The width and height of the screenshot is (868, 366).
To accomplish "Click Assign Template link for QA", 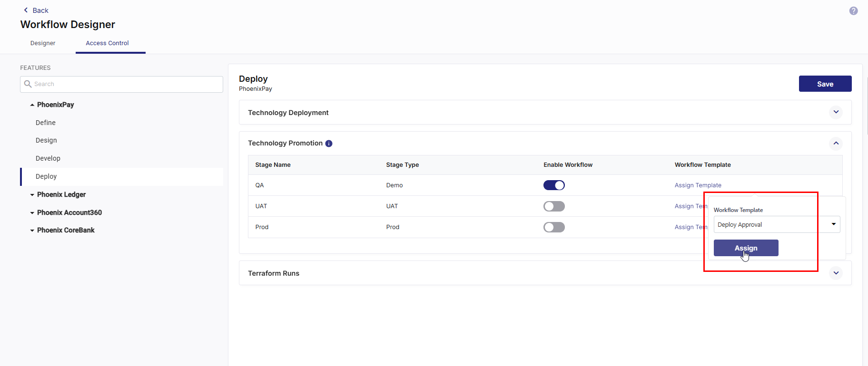I will 698,185.
